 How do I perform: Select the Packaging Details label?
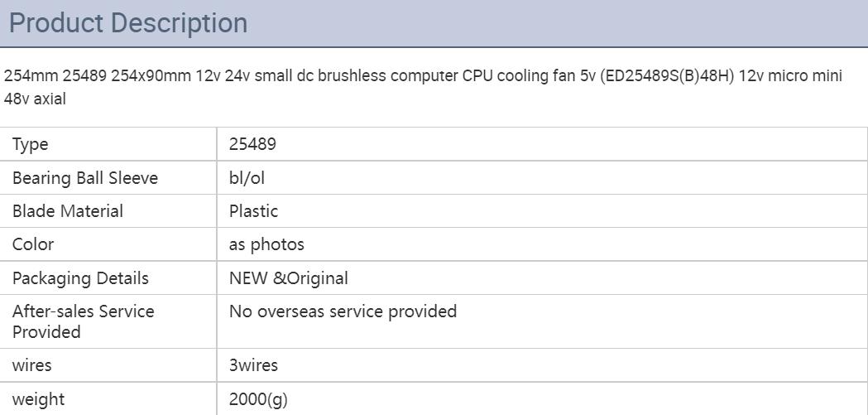80,277
